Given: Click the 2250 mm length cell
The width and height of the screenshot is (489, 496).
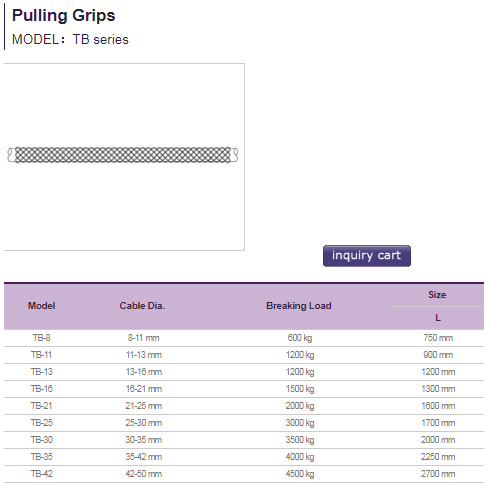Looking at the screenshot, I should point(438,457).
